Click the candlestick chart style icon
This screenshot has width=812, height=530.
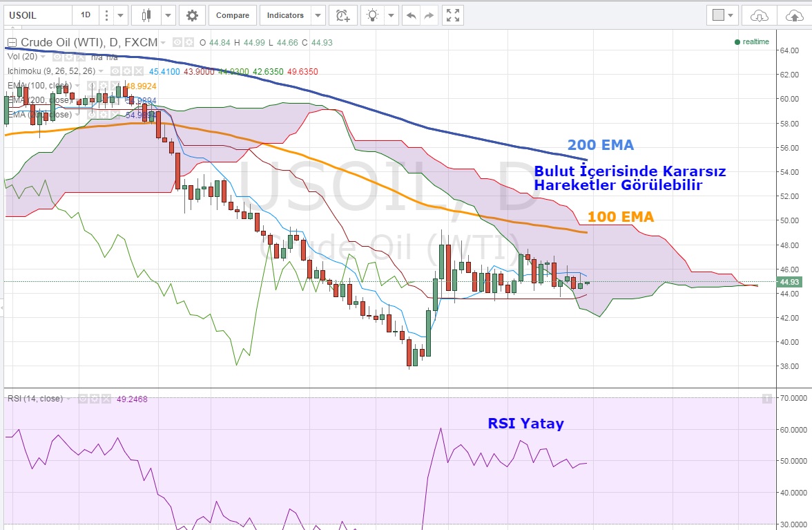[146, 15]
